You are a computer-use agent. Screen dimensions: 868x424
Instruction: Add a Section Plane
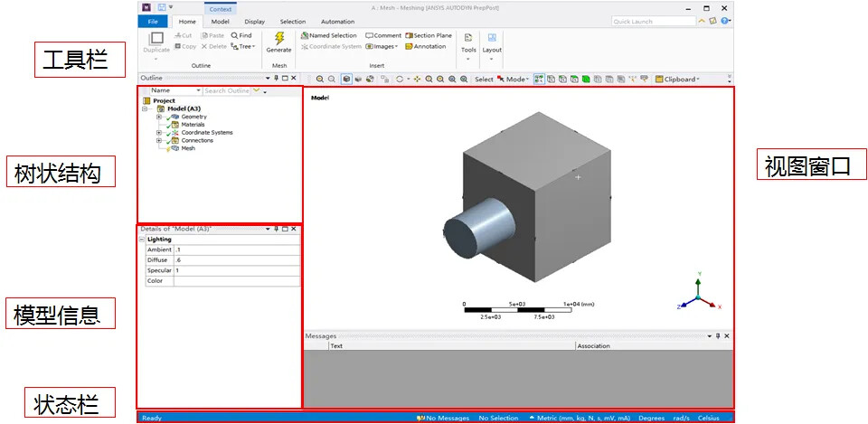tap(429, 35)
